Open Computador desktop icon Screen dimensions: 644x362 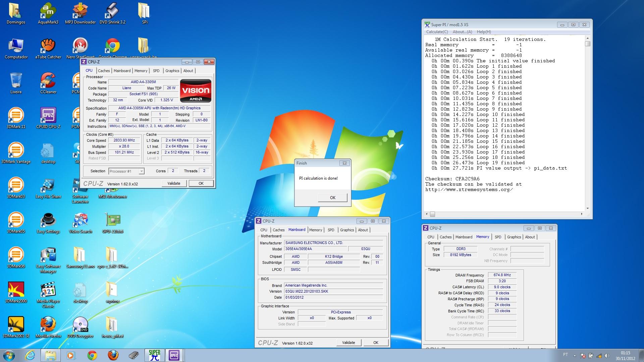coord(16,48)
